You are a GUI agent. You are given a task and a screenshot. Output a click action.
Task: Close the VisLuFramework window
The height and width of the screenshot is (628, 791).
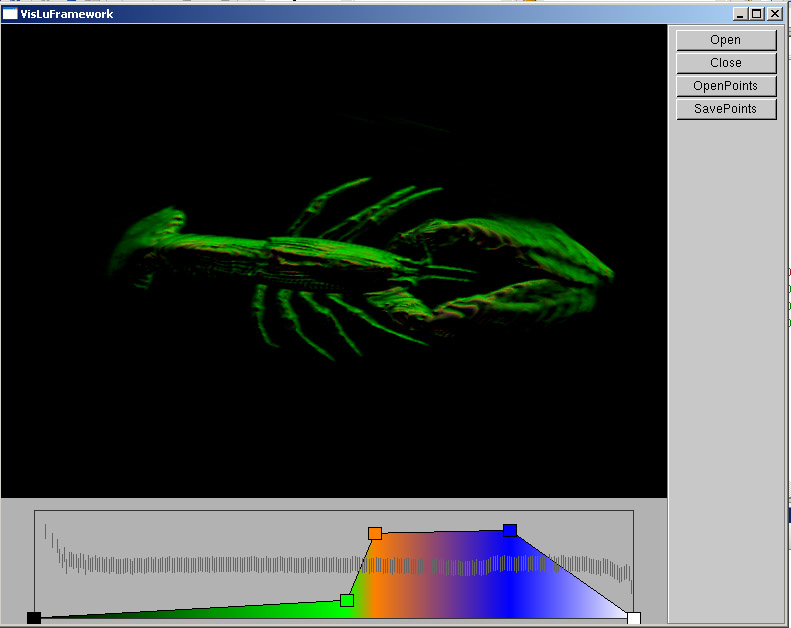[x=774, y=14]
